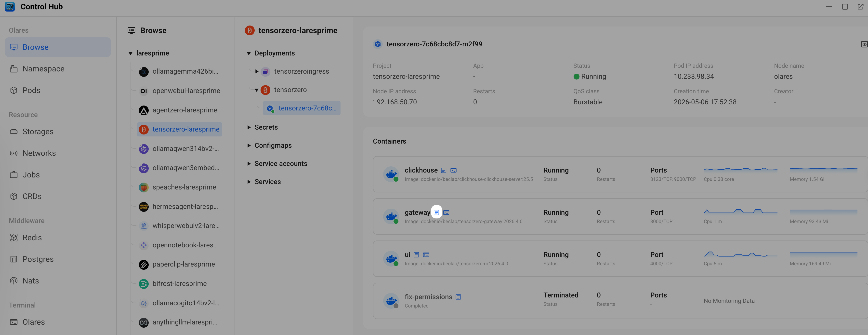Click the openwebui-laresprime OI icon
The width and height of the screenshot is (868, 335).
pyautogui.click(x=144, y=91)
